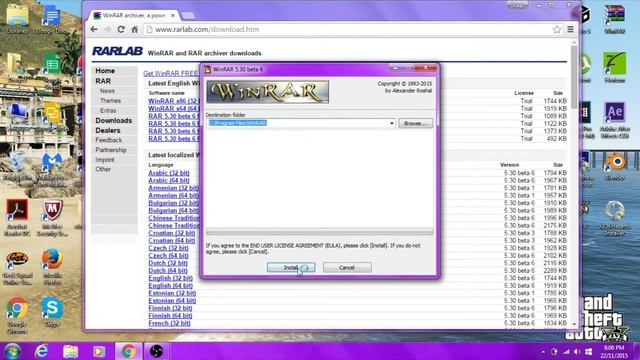Open Windows Start button
The height and width of the screenshot is (360, 640).
coord(13,351)
